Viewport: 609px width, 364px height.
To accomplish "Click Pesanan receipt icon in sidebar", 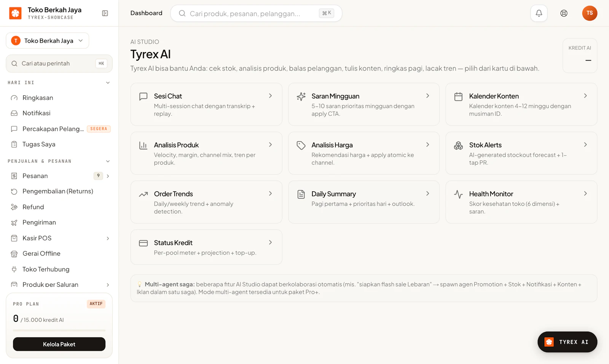I will [14, 176].
